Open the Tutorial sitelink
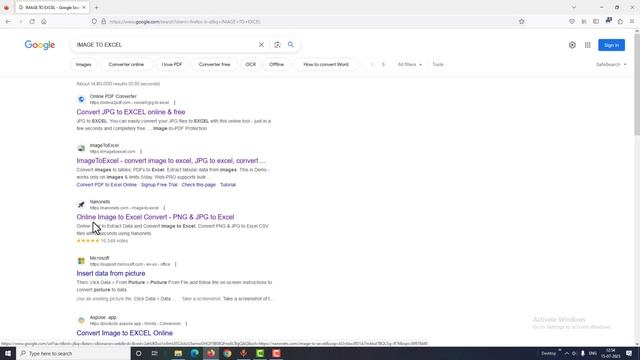 pyautogui.click(x=228, y=184)
